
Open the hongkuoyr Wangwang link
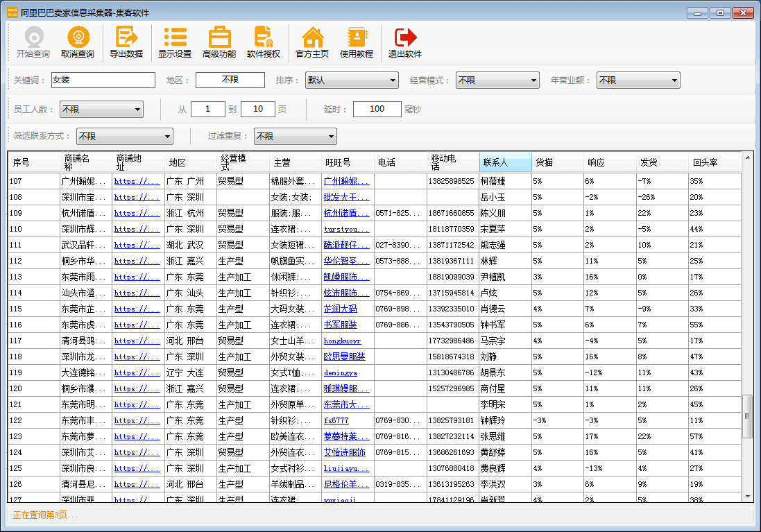click(x=342, y=341)
